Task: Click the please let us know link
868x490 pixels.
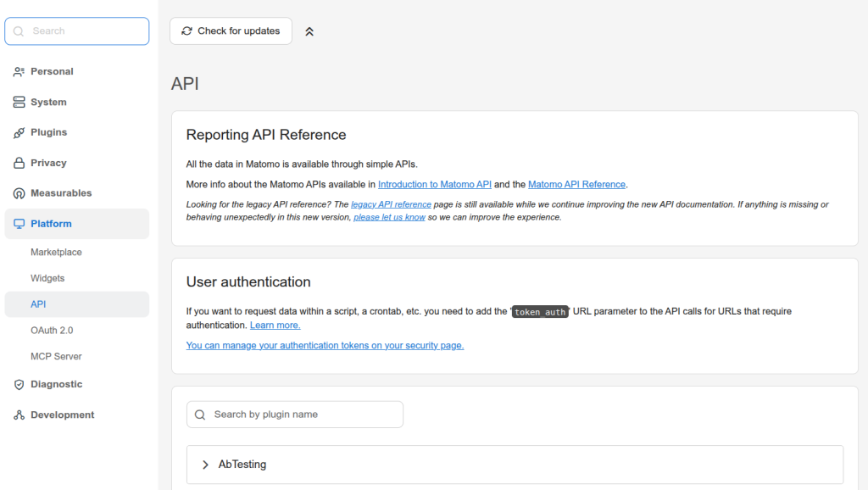Action: click(389, 217)
